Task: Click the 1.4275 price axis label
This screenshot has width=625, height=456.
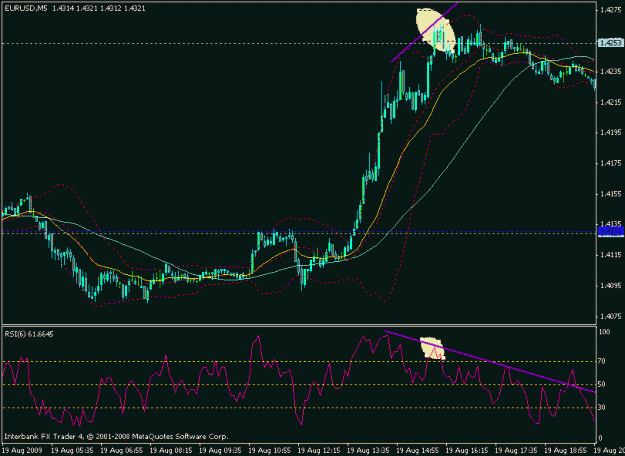Action: point(611,11)
